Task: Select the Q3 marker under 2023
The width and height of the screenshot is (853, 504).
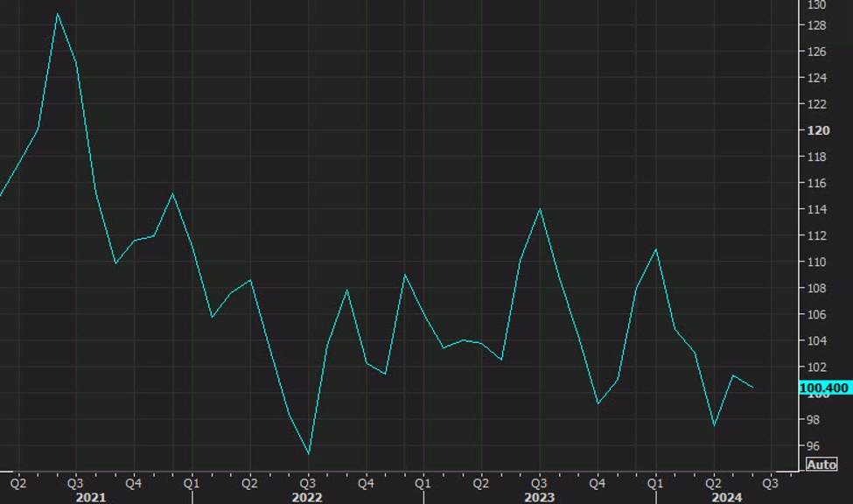Action: point(538,482)
